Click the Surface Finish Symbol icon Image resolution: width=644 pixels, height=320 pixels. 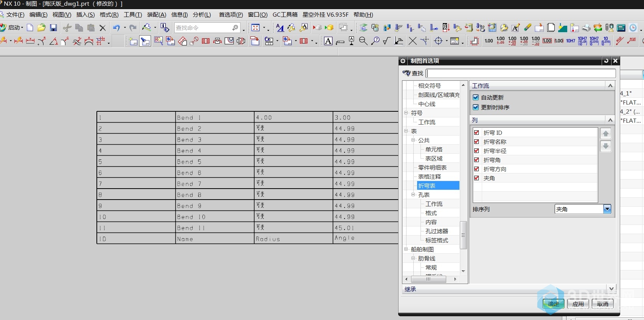pos(386,41)
